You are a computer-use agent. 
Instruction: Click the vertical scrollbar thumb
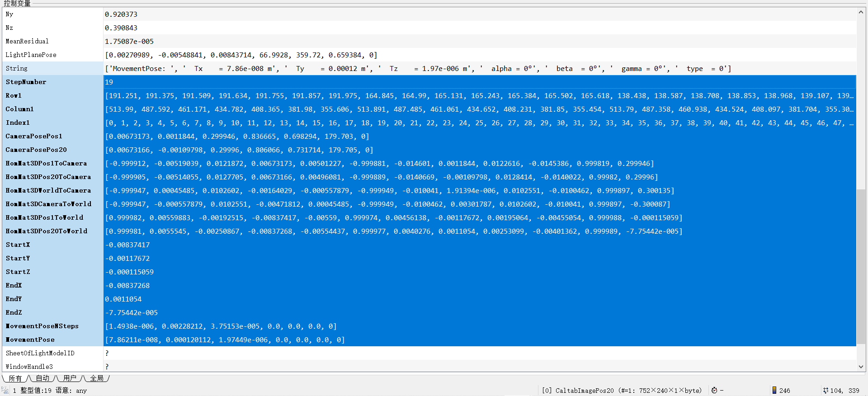[x=861, y=267]
